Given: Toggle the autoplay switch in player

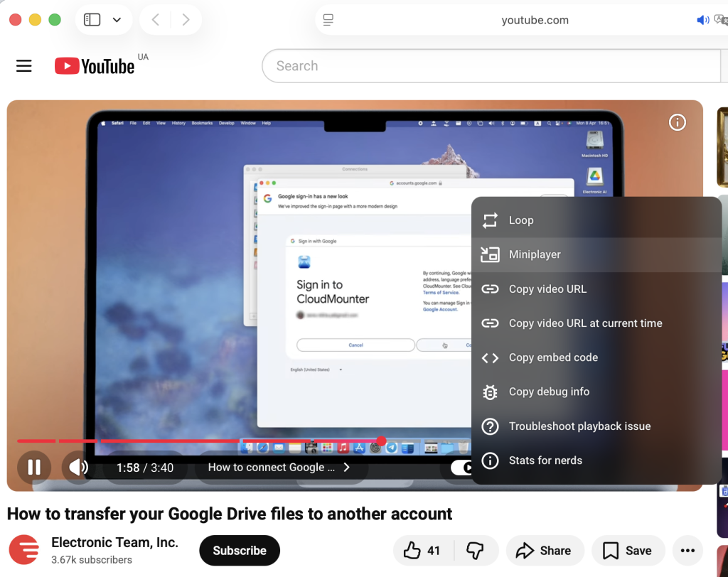Looking at the screenshot, I should click(x=461, y=467).
